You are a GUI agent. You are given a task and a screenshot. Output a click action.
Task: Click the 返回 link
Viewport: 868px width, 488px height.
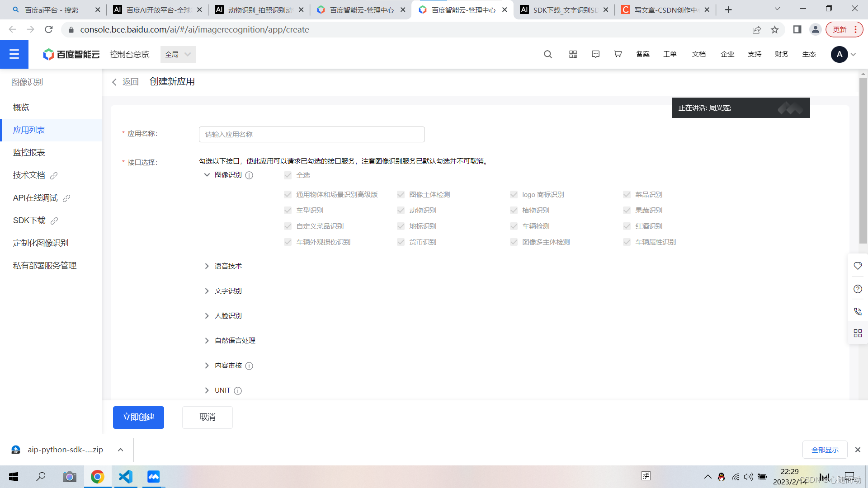pyautogui.click(x=131, y=82)
